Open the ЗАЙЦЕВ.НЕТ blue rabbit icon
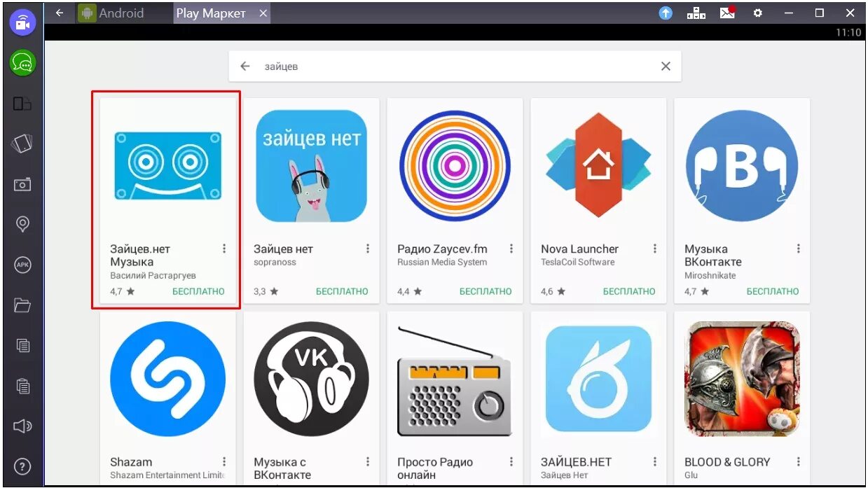Viewport: 868px width, 488px height. (598, 379)
